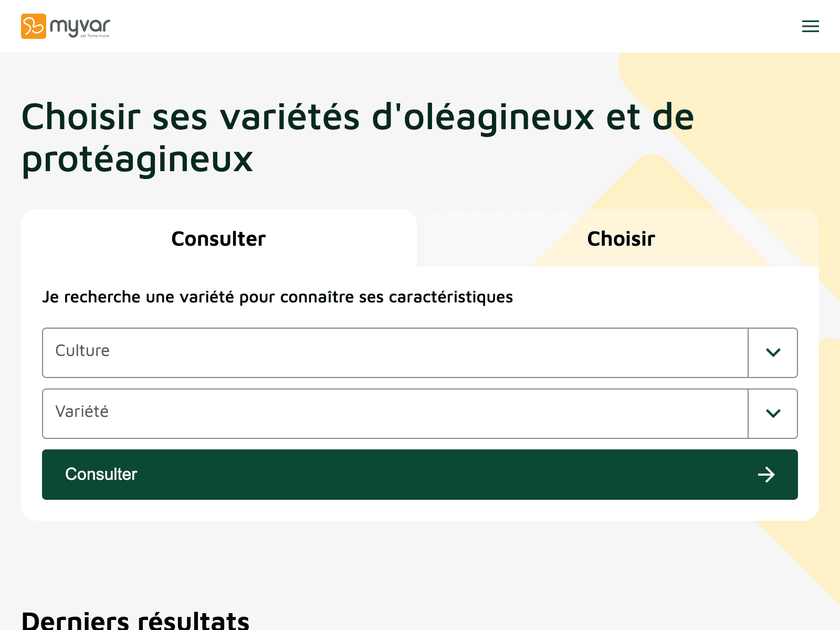Image resolution: width=840 pixels, height=630 pixels.
Task: Click the Culture chevron arrow
Action: [773, 353]
